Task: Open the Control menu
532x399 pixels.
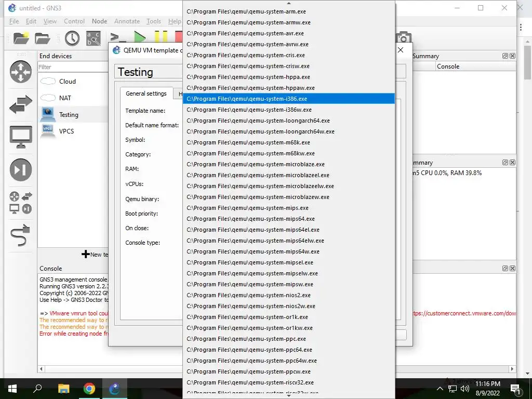Action: coord(74,21)
